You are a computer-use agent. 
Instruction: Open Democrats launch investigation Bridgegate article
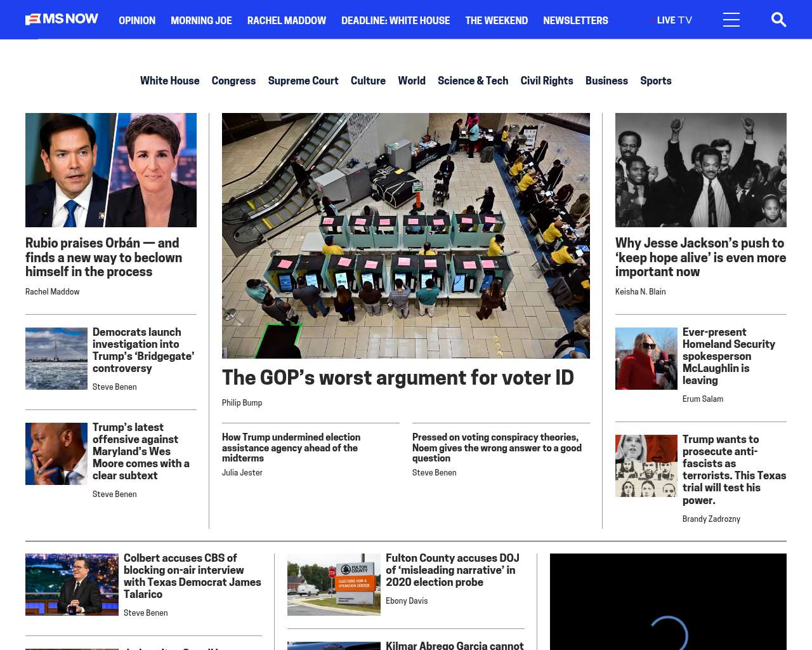pyautogui.click(x=143, y=350)
